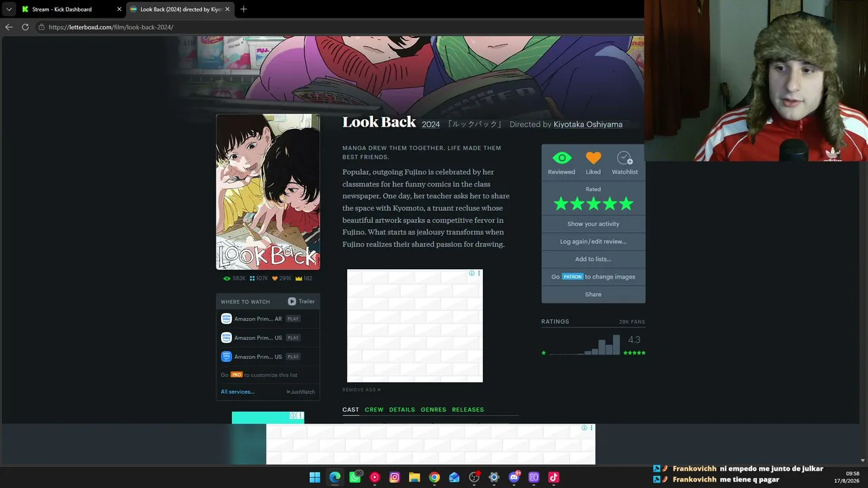Switch to the Details tab
This screenshot has height=488, width=868.
[x=402, y=409]
